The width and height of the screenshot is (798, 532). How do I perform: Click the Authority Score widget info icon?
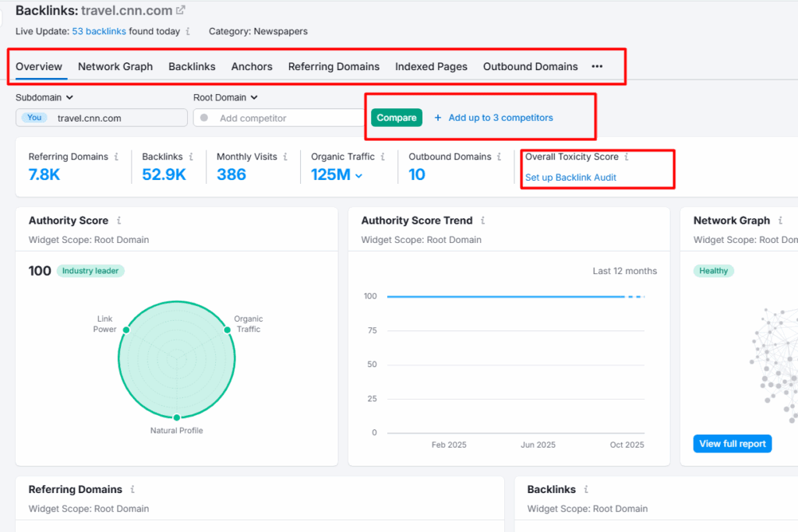(x=121, y=220)
